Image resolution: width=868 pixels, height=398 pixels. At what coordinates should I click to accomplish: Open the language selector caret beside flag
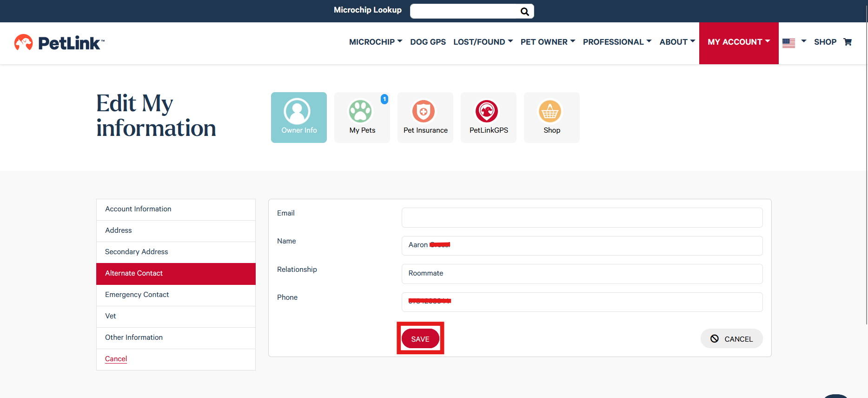[804, 41]
